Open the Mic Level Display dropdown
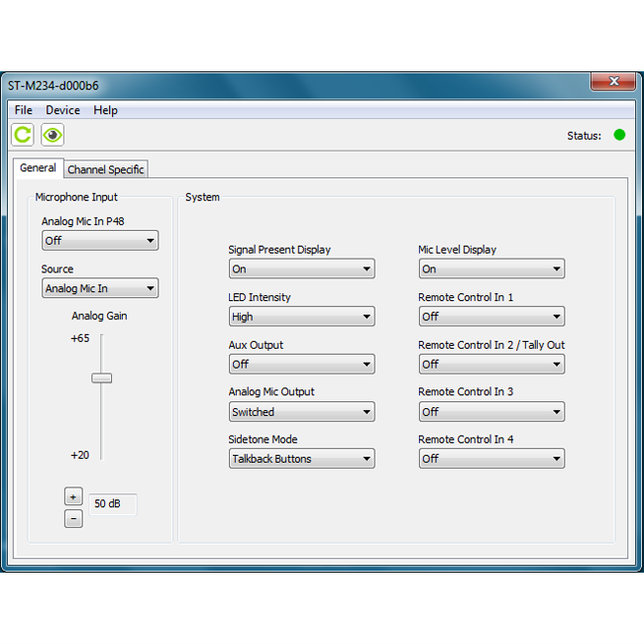 point(490,268)
